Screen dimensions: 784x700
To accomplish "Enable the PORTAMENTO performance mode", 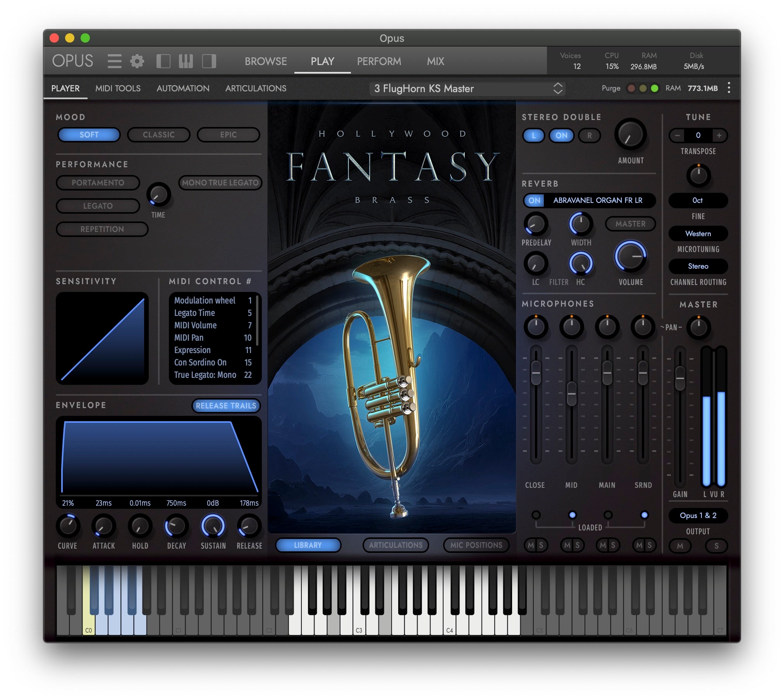I will click(98, 182).
